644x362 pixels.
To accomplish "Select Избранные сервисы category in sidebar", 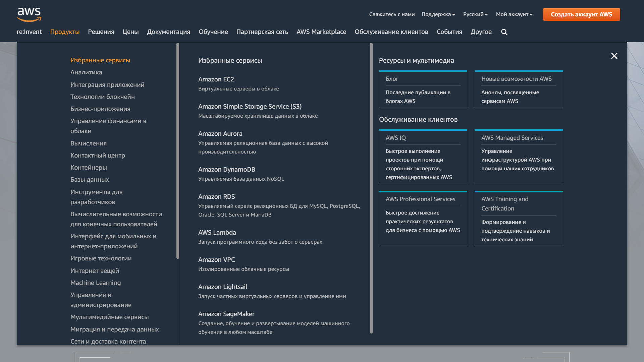I will (x=100, y=60).
